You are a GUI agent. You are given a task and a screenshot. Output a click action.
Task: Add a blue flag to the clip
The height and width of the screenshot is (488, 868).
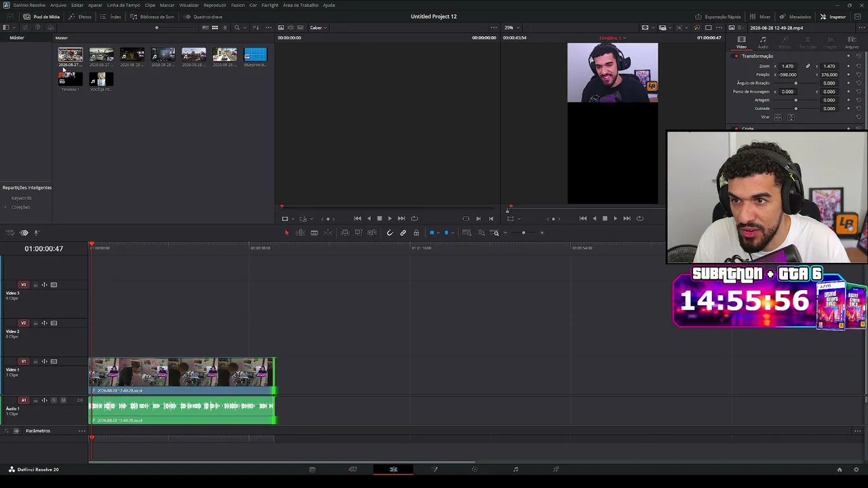tap(431, 233)
